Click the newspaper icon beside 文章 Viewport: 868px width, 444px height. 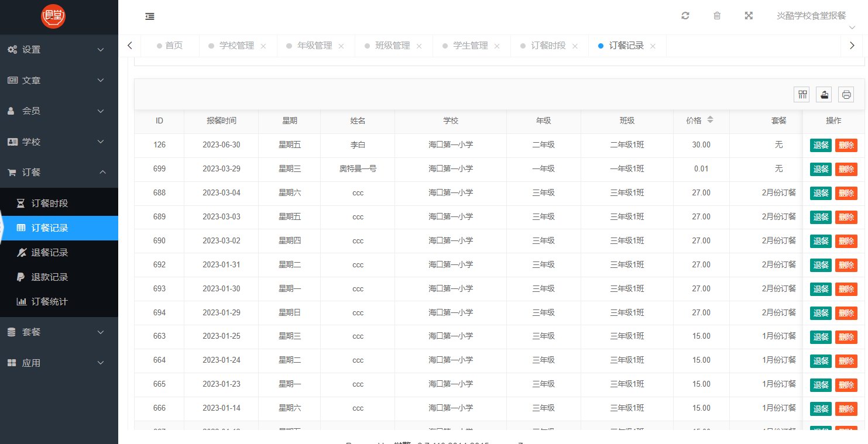point(12,80)
